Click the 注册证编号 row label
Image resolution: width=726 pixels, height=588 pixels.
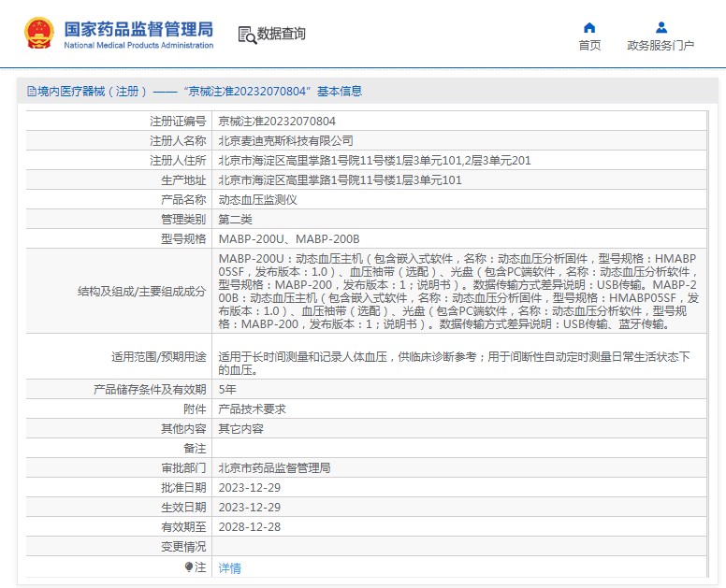(178, 122)
